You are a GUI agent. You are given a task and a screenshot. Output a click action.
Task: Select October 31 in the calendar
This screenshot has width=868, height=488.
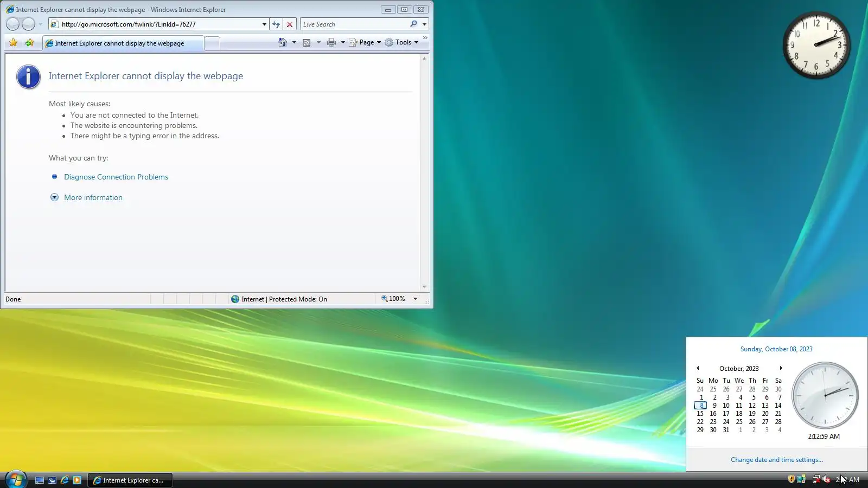[726, 430]
